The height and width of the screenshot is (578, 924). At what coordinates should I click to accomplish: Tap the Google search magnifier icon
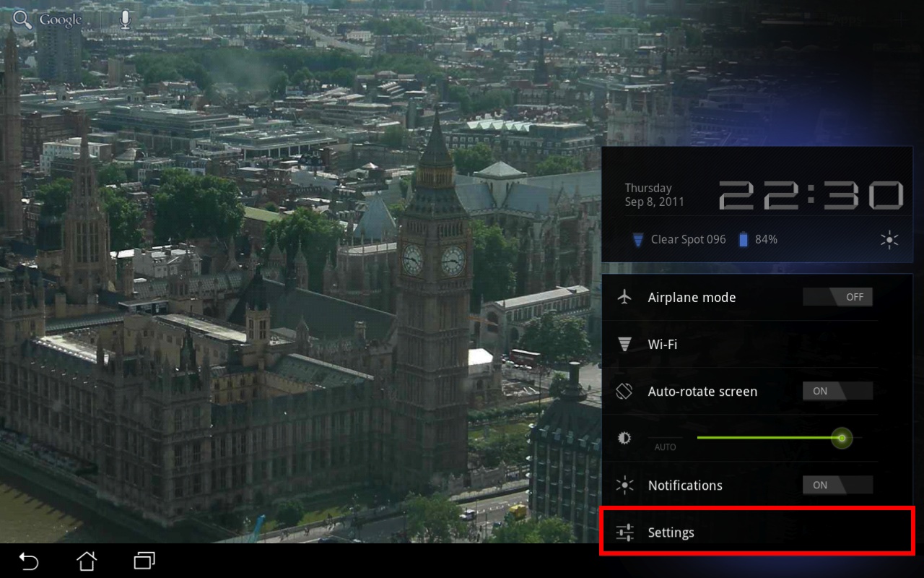click(x=22, y=20)
